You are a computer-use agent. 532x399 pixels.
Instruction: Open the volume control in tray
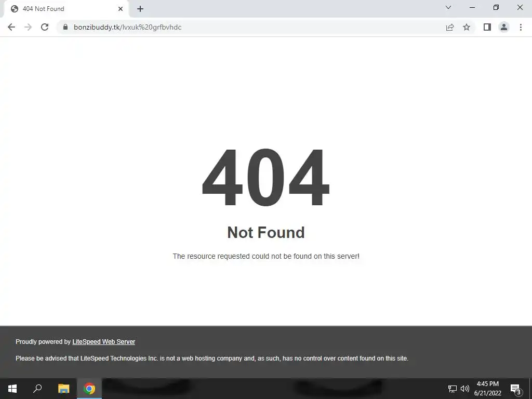point(465,389)
